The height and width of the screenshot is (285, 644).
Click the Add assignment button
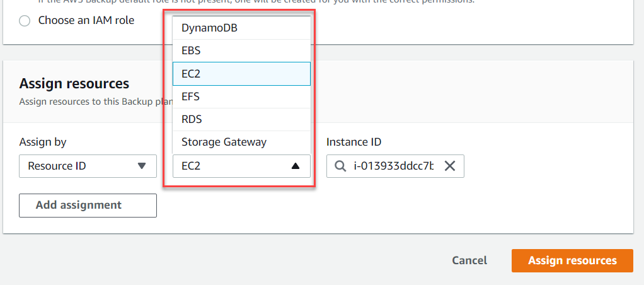click(88, 205)
